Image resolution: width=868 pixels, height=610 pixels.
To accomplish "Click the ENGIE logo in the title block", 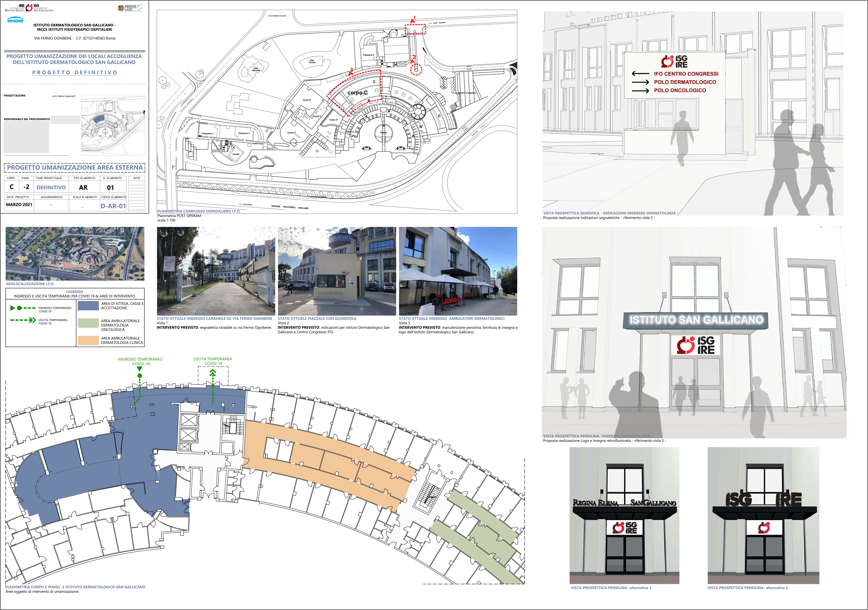I will coord(15,20).
